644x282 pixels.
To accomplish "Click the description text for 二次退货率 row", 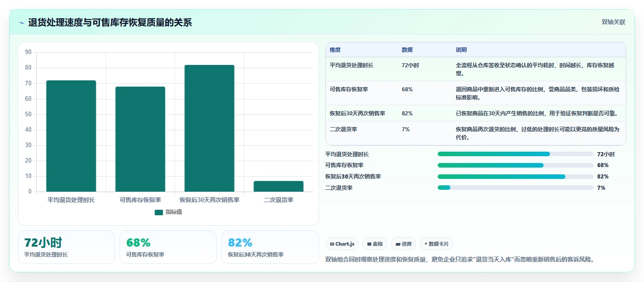I will pyautogui.click(x=538, y=134).
